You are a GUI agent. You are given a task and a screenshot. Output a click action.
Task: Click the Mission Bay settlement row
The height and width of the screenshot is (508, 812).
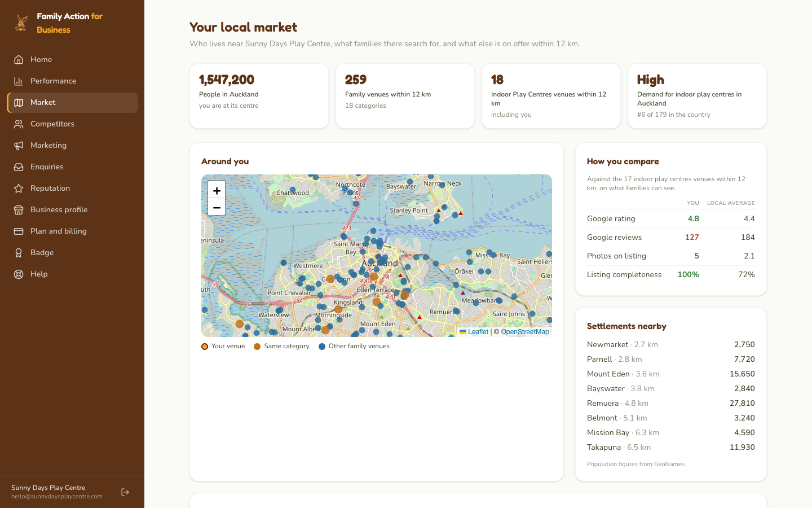pyautogui.click(x=671, y=432)
